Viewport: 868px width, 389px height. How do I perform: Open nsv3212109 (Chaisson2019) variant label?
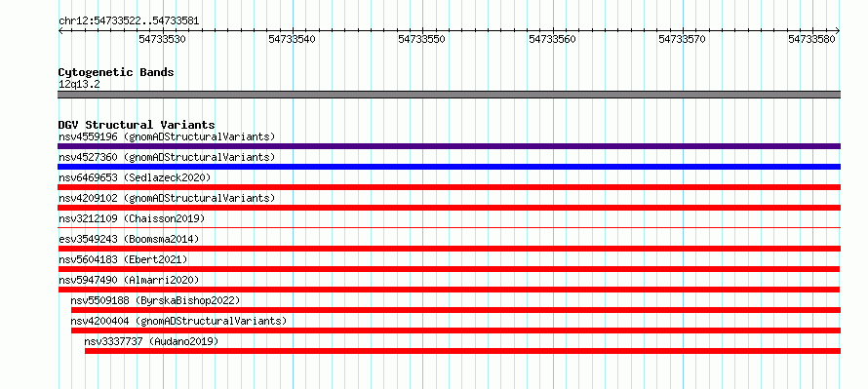tap(132, 218)
